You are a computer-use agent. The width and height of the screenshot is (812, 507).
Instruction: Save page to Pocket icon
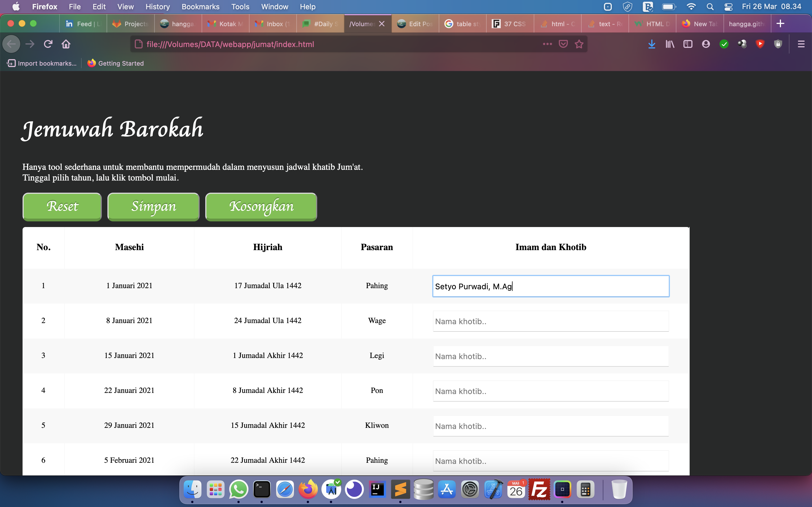point(563,44)
